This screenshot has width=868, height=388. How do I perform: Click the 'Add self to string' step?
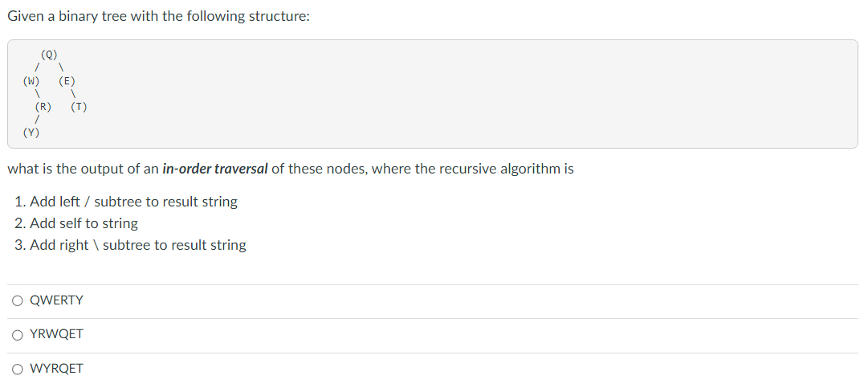point(84,223)
